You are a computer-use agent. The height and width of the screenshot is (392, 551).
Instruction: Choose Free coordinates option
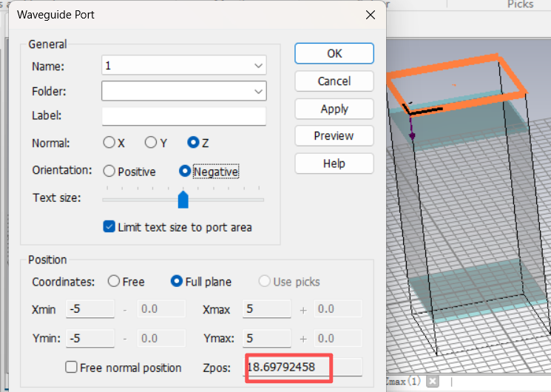tap(114, 281)
